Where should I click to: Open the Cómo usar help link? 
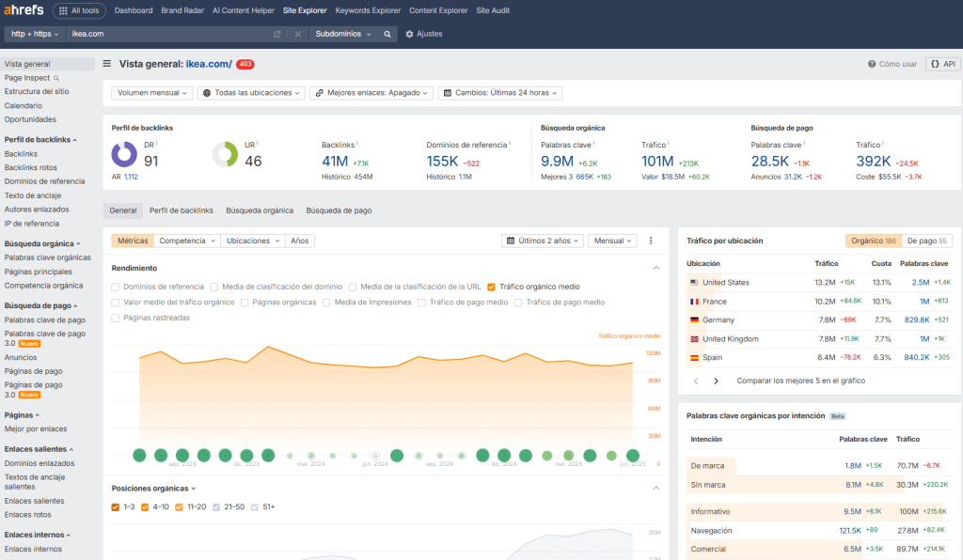[892, 64]
